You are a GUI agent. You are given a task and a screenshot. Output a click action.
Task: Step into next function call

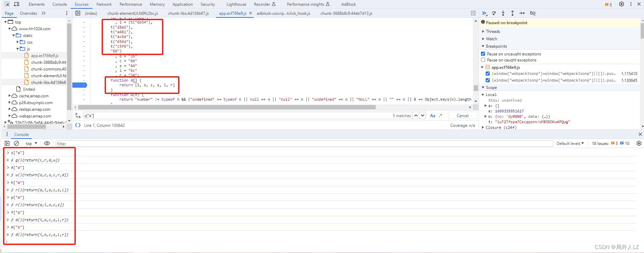[503, 13]
